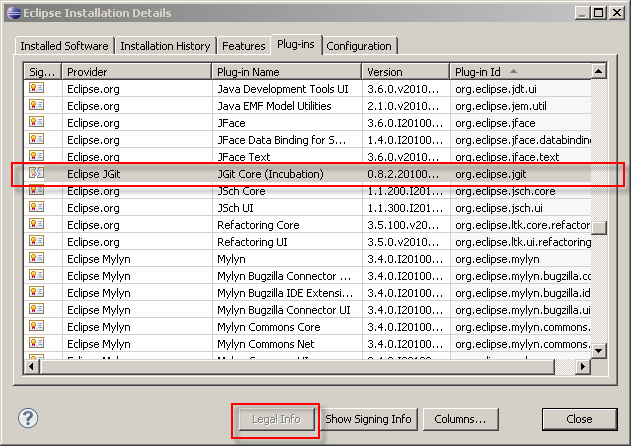Screen dimensions: 631x446
Task: Click signed icon for Java EMF Model Utilities
Action: (36, 105)
